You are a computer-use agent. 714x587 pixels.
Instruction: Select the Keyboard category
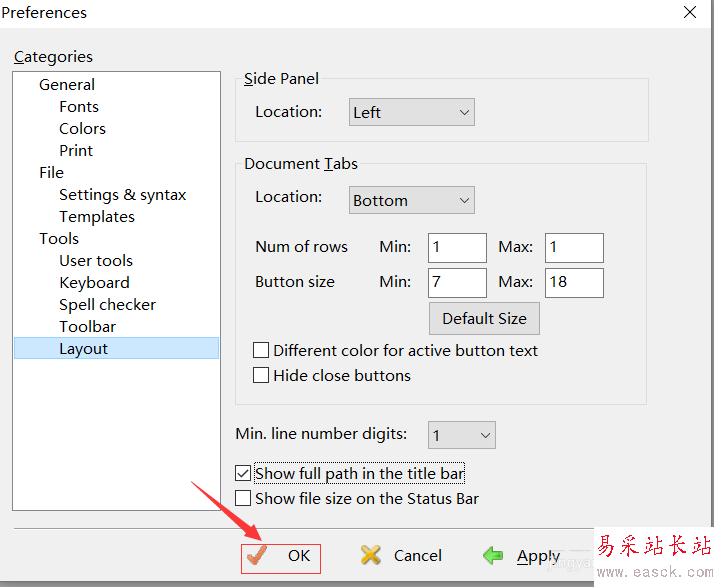click(x=94, y=283)
